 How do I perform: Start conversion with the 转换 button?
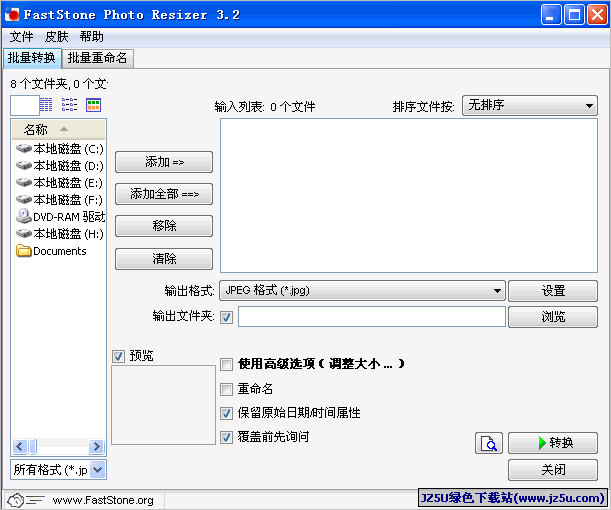coord(553,443)
